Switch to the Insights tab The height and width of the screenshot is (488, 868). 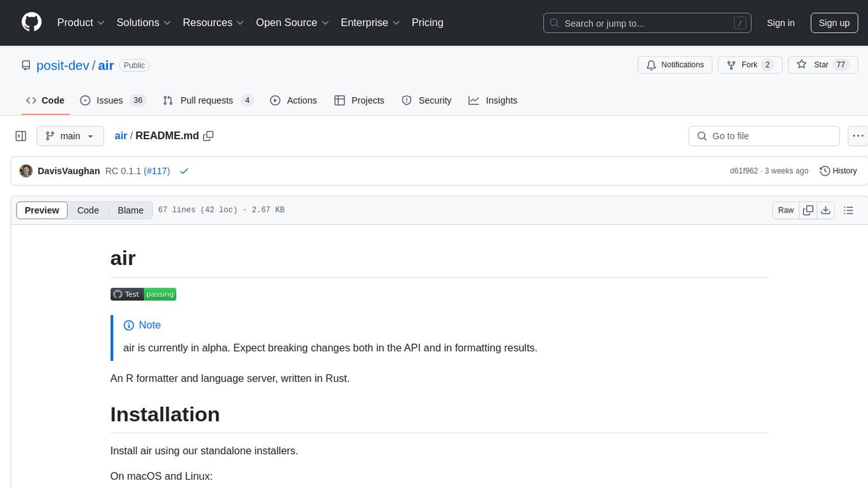click(493, 100)
